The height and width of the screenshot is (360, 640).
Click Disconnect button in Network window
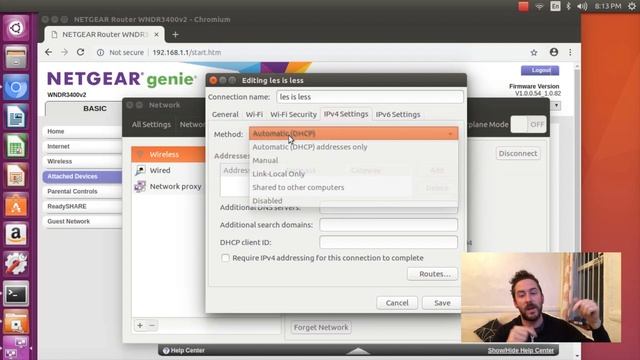tap(518, 153)
